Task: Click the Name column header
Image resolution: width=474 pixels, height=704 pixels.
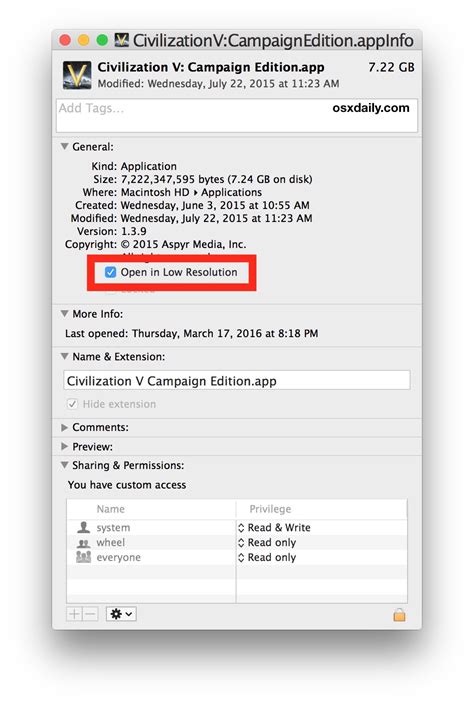Action: pos(110,509)
